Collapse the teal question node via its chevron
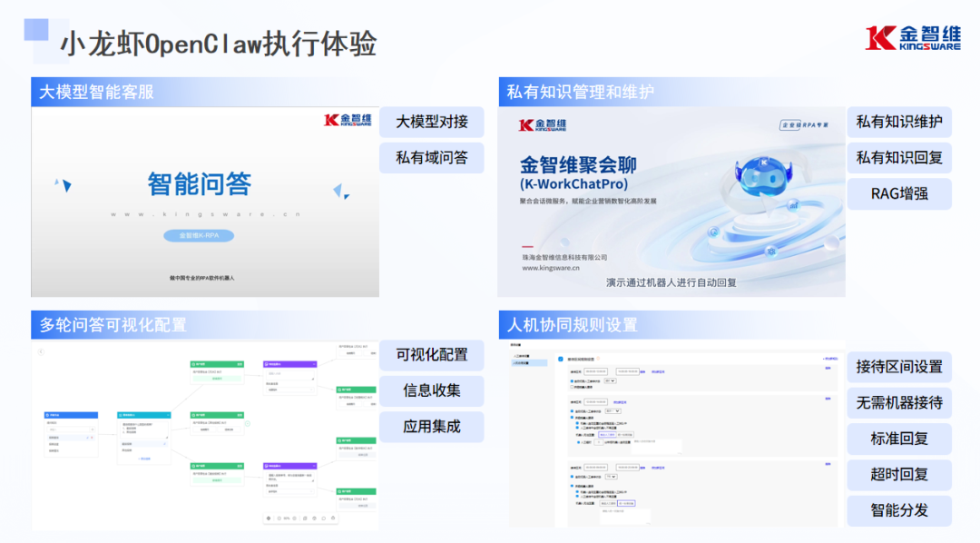 167,415
